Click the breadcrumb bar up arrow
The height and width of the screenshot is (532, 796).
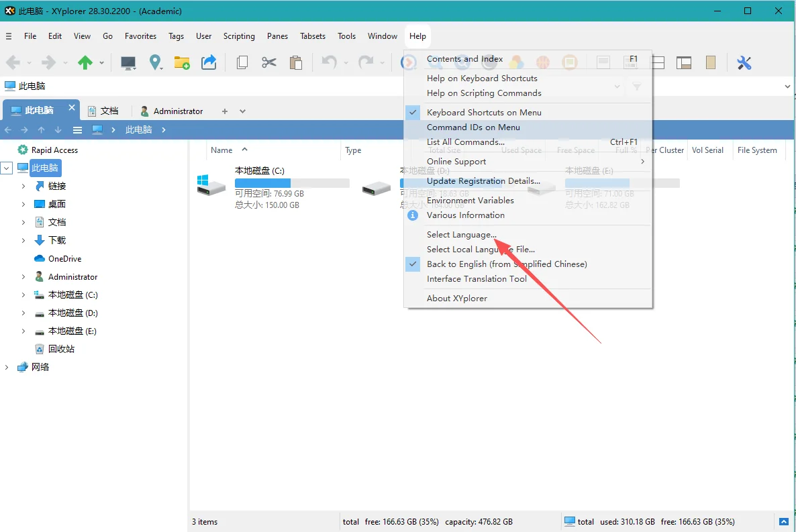click(x=41, y=130)
